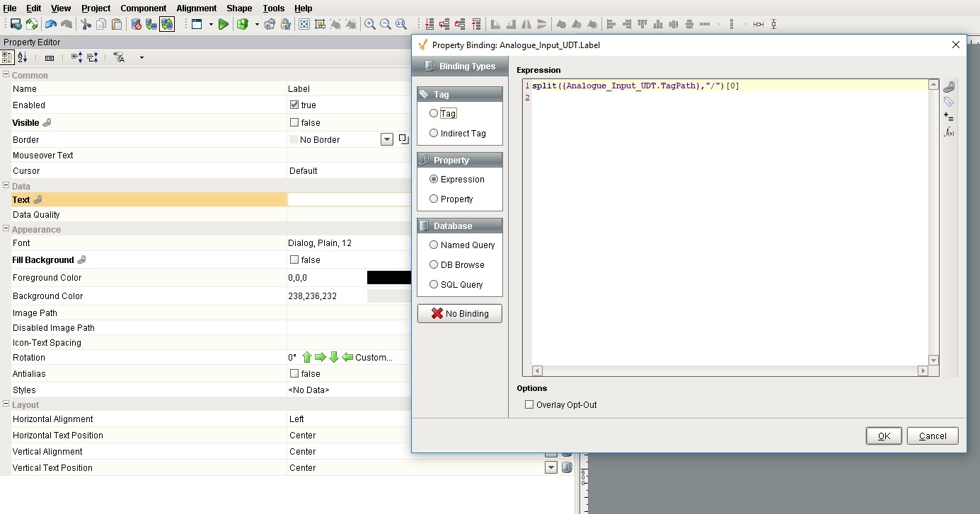
Task: Click the functions f(x) icon beside expression
Action: pos(949,132)
